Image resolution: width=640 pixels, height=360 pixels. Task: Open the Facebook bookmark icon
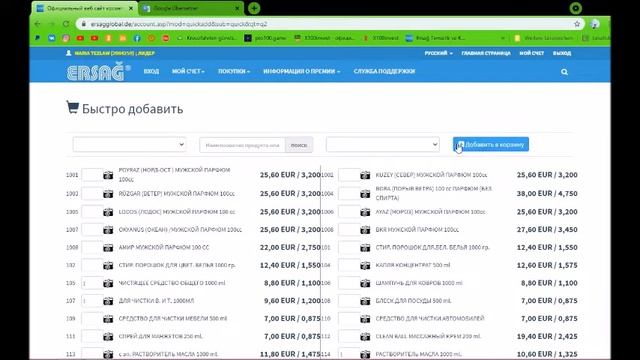pos(137,38)
